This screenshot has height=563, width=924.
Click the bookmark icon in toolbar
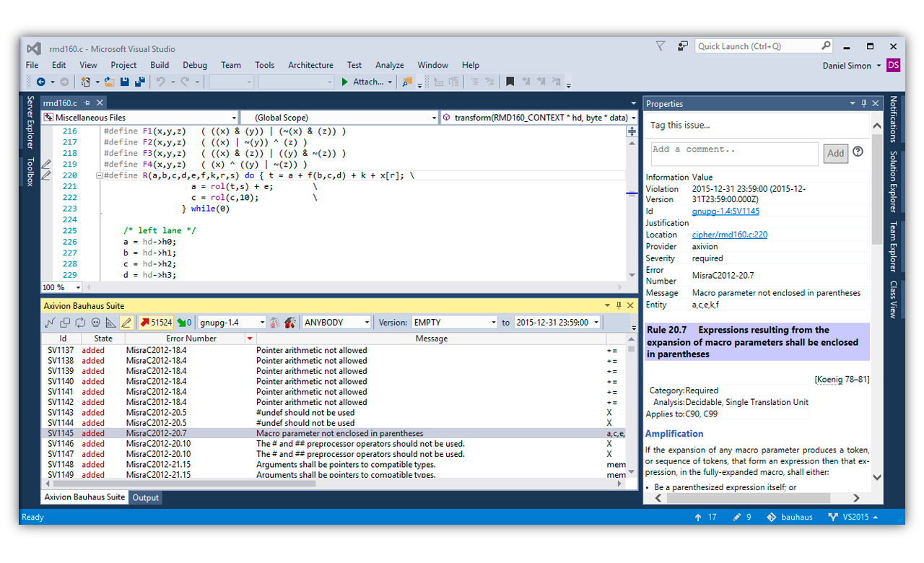[x=510, y=82]
